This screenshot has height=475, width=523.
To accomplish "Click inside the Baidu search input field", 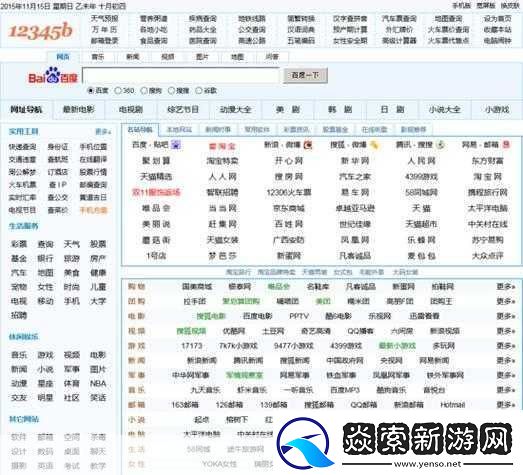I will [x=180, y=75].
